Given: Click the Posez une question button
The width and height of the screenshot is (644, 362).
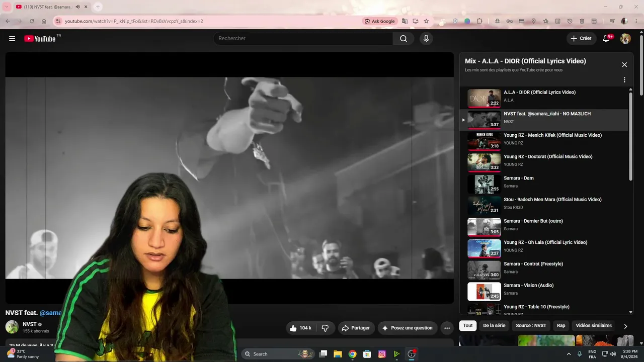Looking at the screenshot, I should coord(408,328).
